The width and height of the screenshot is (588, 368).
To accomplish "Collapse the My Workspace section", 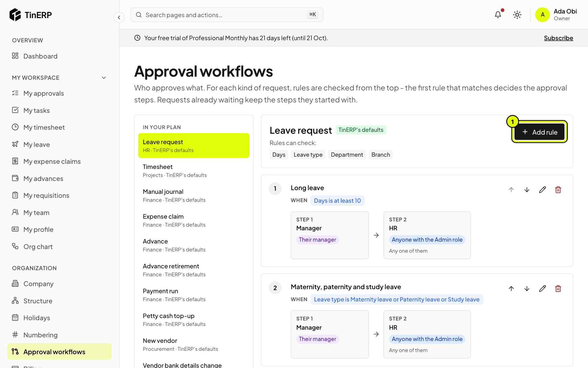I will coord(104,78).
